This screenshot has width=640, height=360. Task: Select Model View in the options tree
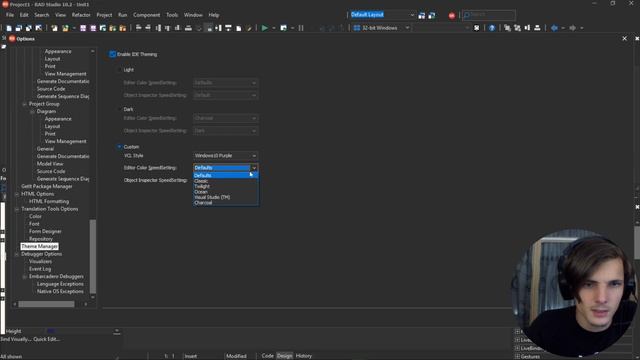(50, 164)
